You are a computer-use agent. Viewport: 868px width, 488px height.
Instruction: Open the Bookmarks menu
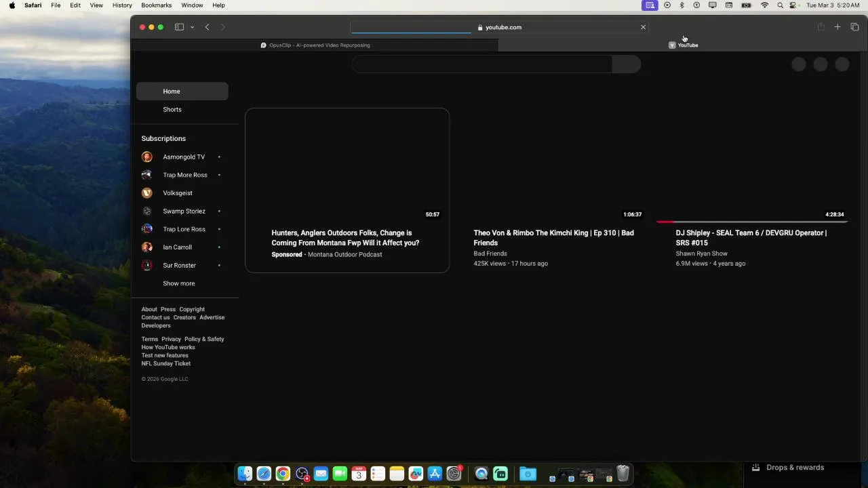(x=157, y=5)
